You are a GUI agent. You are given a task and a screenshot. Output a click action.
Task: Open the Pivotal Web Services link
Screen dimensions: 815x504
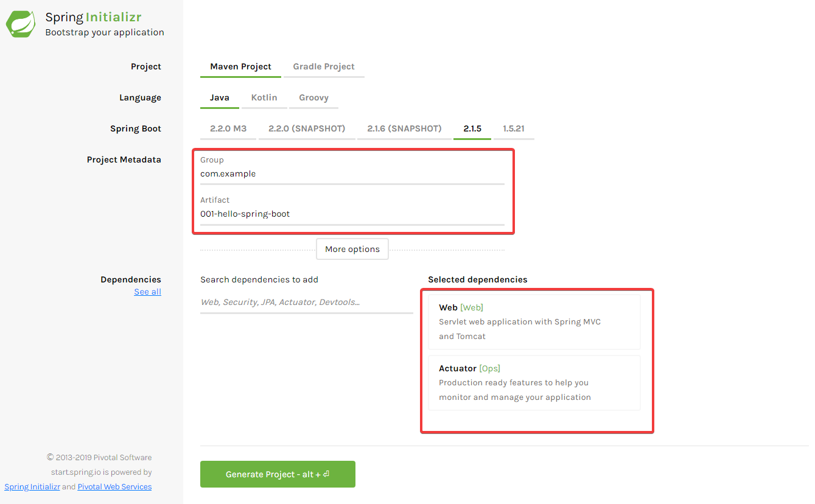(114, 487)
